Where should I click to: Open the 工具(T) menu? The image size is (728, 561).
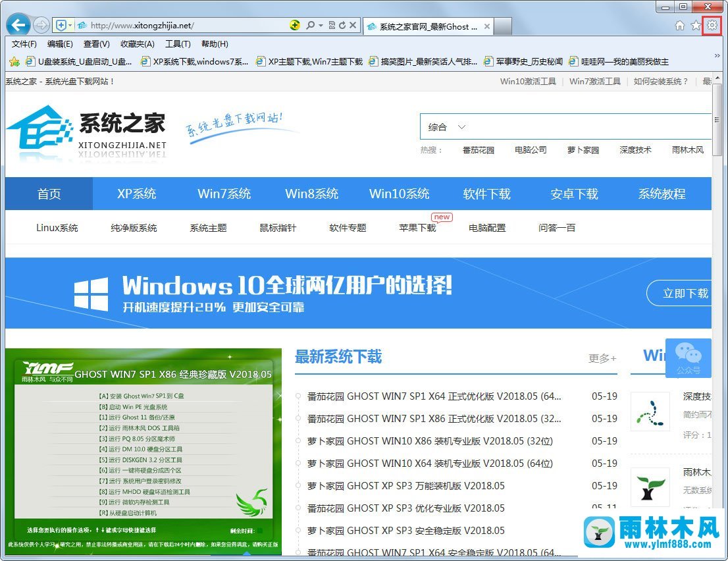[x=178, y=43]
